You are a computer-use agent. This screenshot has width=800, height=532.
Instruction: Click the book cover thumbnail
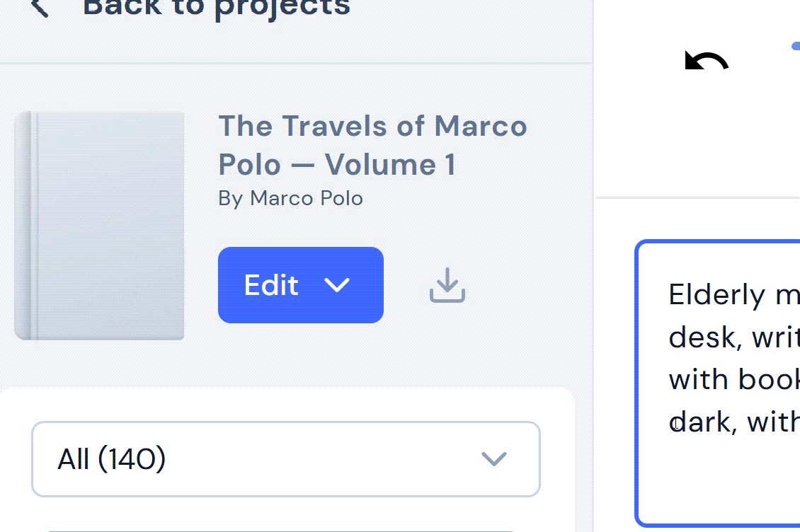coord(106,225)
